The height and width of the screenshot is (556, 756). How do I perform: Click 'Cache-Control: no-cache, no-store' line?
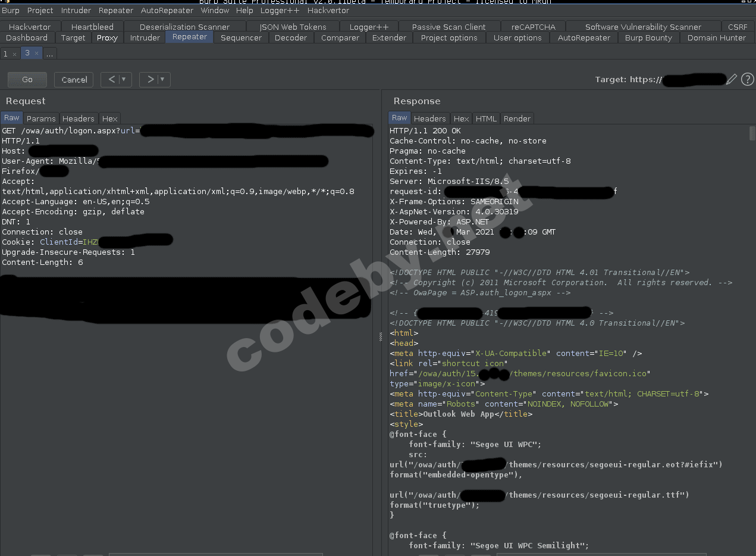click(x=468, y=141)
